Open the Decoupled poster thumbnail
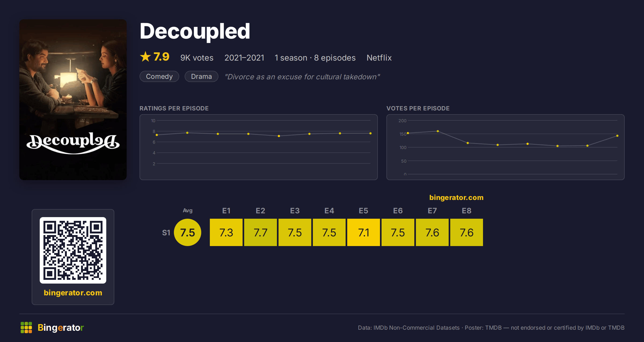 pyautogui.click(x=73, y=100)
